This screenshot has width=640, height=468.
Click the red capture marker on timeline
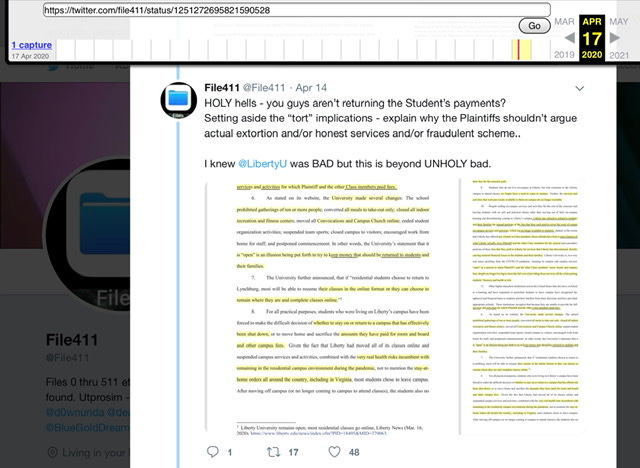(x=518, y=49)
